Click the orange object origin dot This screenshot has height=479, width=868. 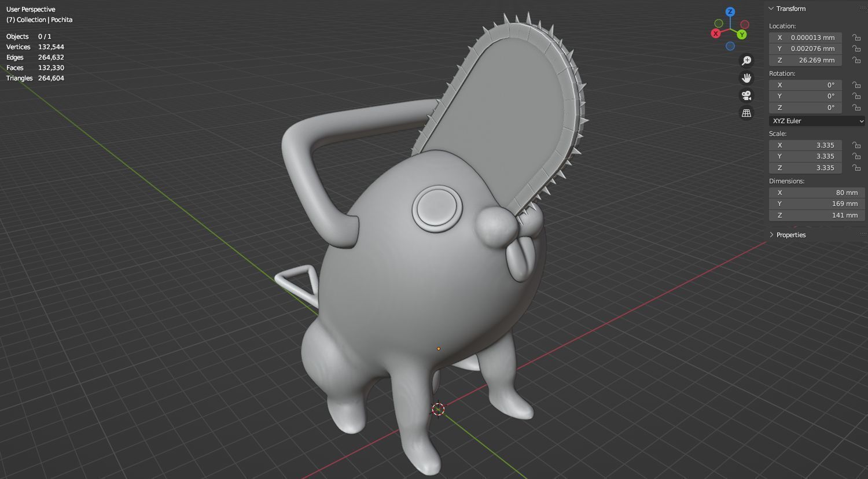coord(439,349)
